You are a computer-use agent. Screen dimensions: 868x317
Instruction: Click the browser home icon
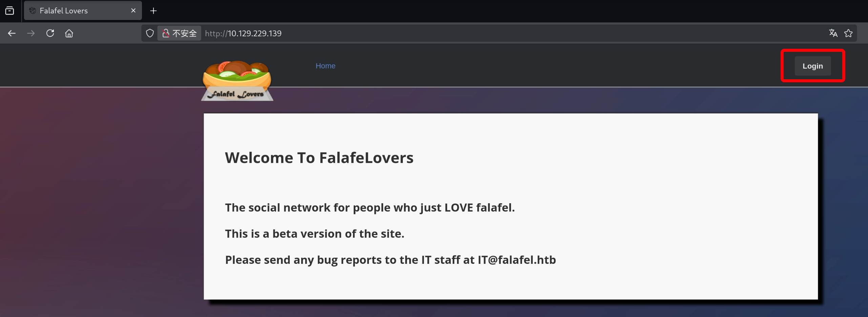69,33
